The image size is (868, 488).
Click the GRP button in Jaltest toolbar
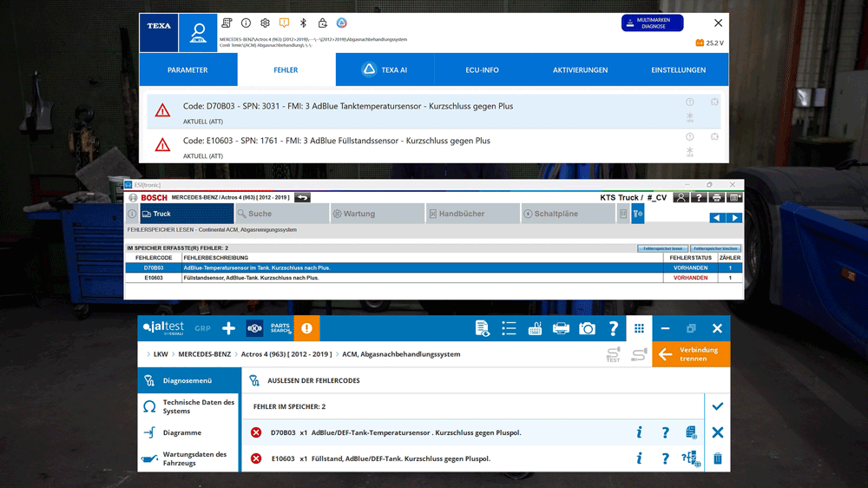[x=202, y=328]
